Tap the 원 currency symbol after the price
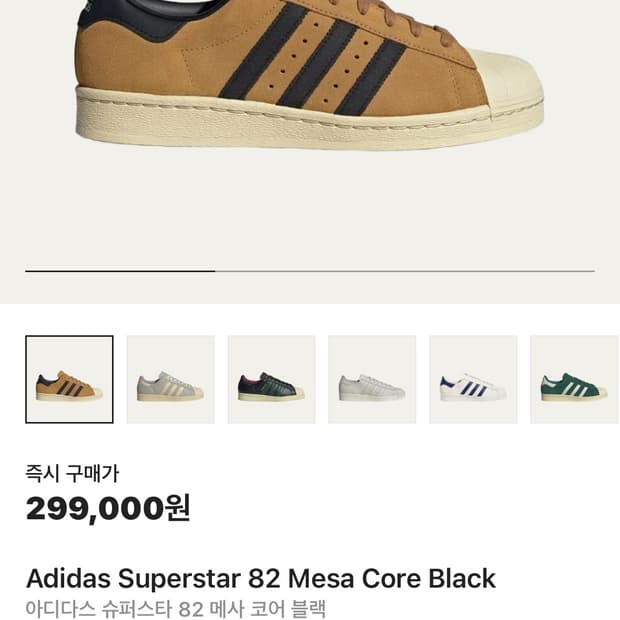Image resolution: width=620 pixels, height=620 pixels. point(177,509)
